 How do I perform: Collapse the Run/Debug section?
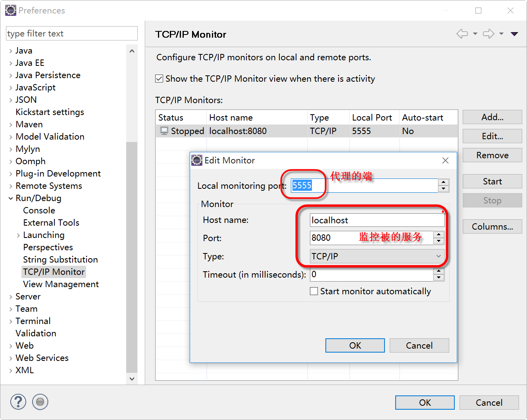coord(11,198)
